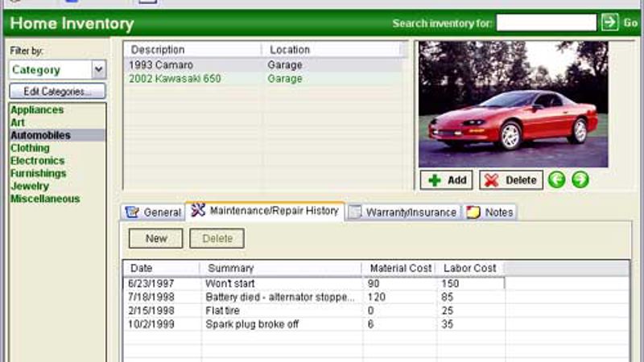Select Jewelry category
644x362 pixels.
30,186
